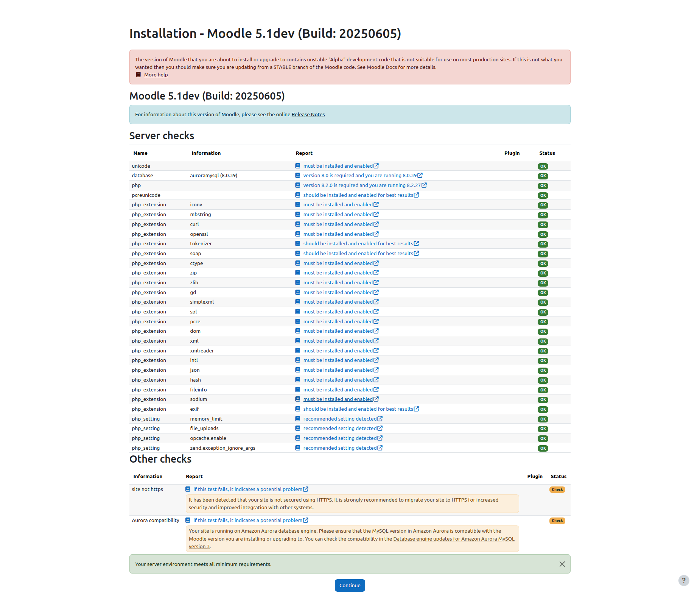700x597 pixels.
Task: Click external link icon in database row
Action: pyautogui.click(x=420, y=175)
